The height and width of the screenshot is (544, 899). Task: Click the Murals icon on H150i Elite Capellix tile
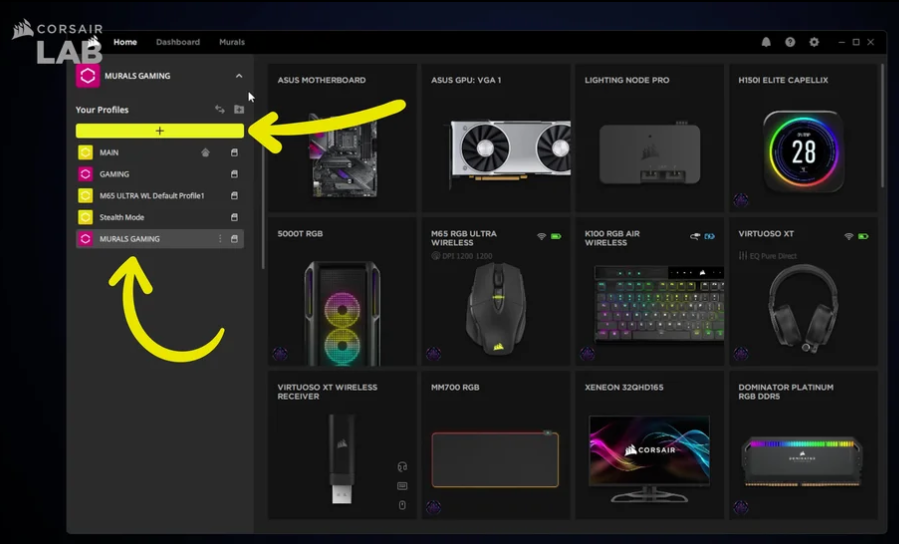(x=741, y=200)
